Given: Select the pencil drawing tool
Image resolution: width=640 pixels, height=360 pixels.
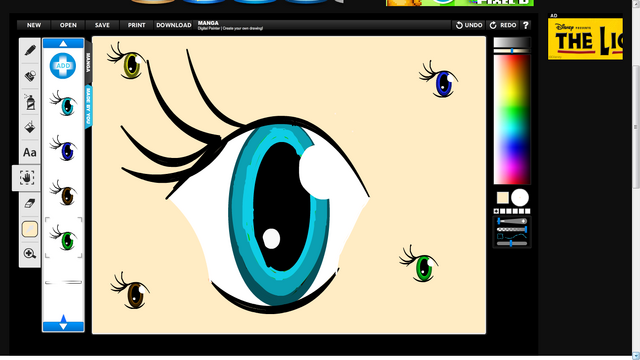Looking at the screenshot, I should (30, 51).
